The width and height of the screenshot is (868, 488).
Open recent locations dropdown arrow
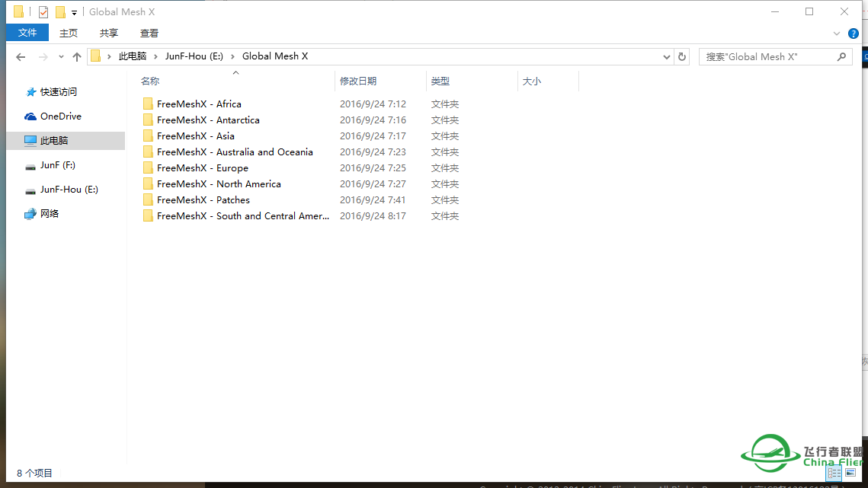[61, 56]
